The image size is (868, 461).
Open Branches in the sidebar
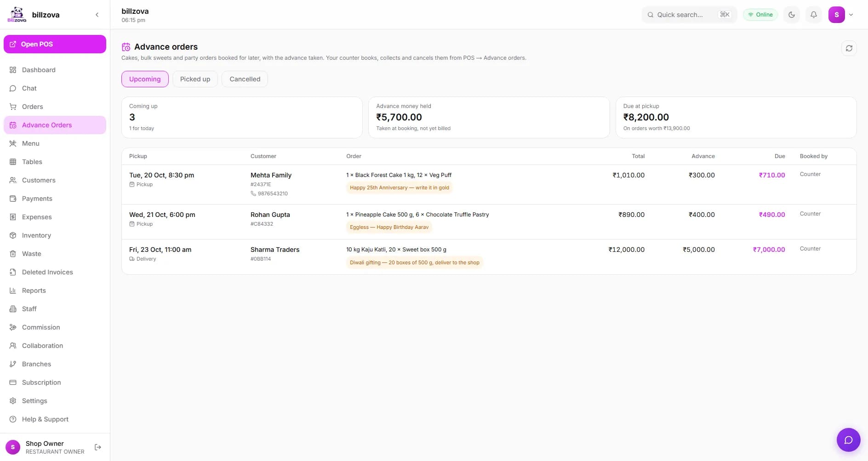tap(55, 364)
